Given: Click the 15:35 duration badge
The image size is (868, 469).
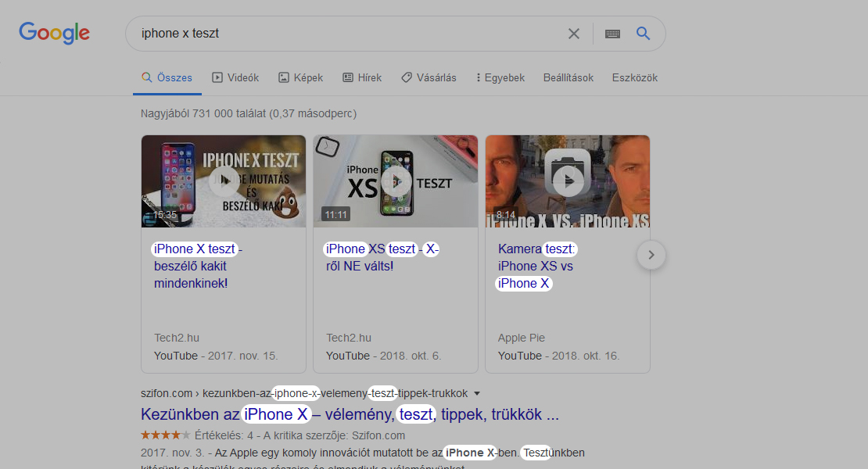Looking at the screenshot, I should pos(164,215).
